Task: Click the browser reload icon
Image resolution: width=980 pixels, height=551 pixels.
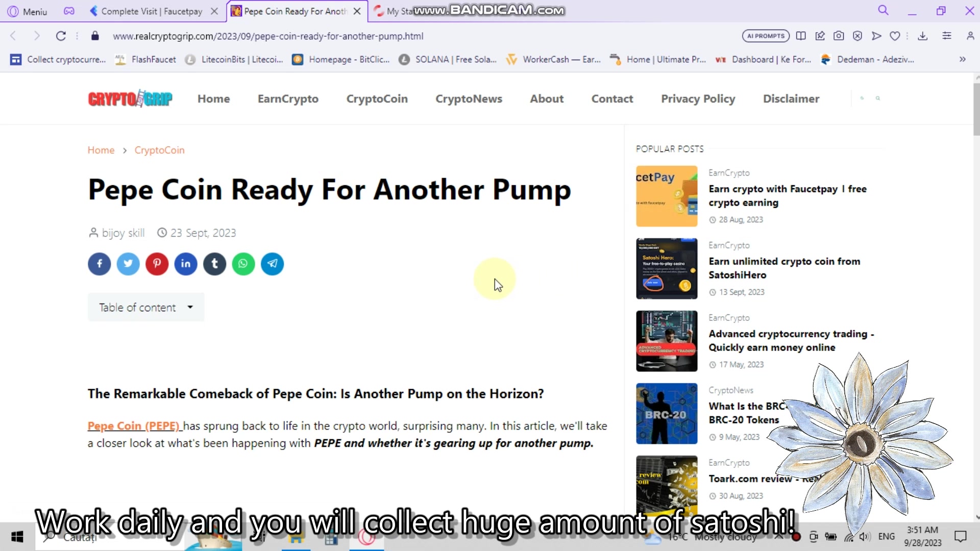Action: (61, 36)
